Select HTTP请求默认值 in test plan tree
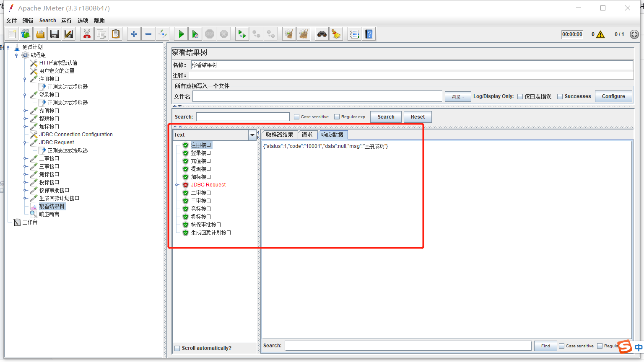Screen dimensions: 644x362 pos(58,63)
